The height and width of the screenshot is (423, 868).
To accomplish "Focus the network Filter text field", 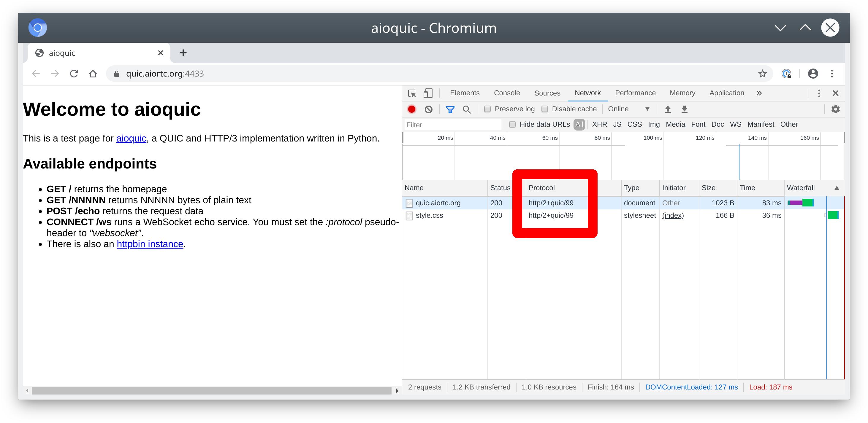I will (453, 125).
